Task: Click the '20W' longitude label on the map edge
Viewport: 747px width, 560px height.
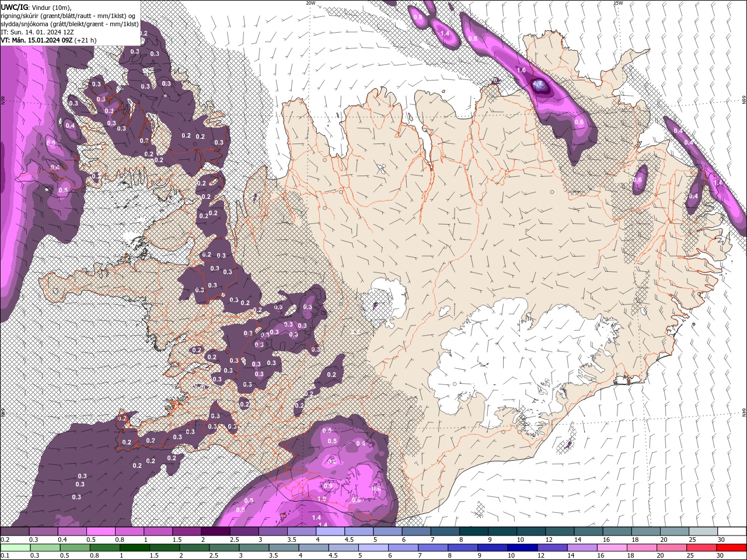Action: pyautogui.click(x=310, y=3)
